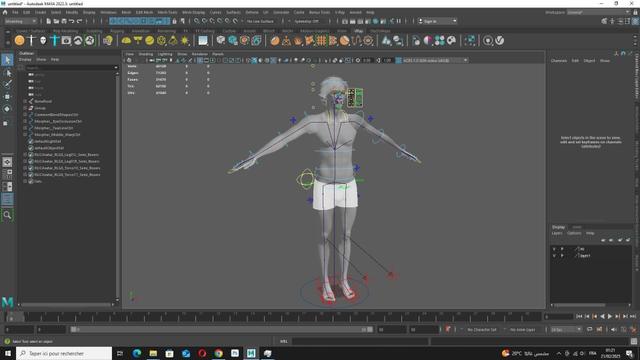Click the undo arrow in status line

(72, 21)
